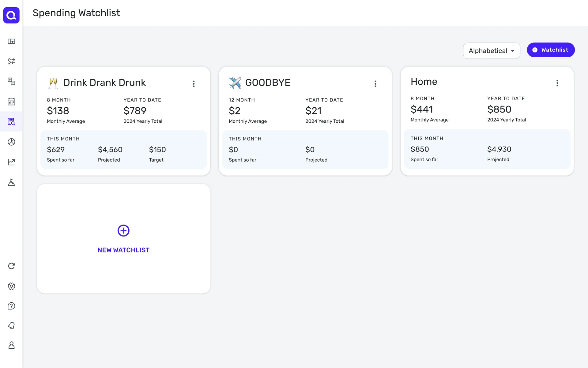This screenshot has height=368, width=588.
Task: Open GOODBYE card three-dot menu
Action: pyautogui.click(x=375, y=84)
